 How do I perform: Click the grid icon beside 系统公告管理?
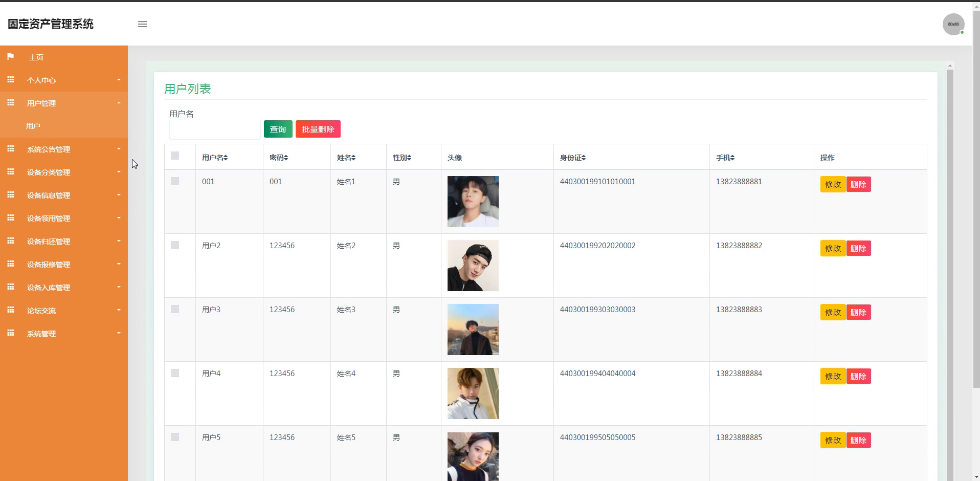point(10,149)
